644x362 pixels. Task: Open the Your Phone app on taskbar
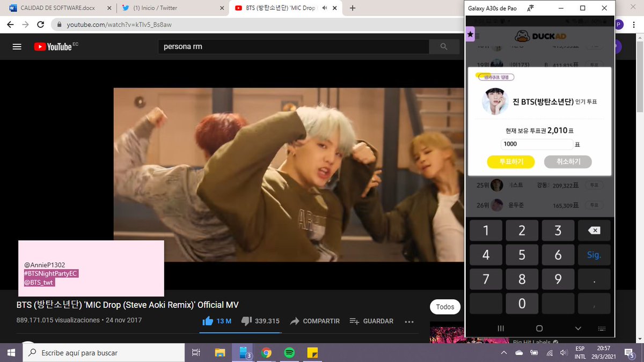coord(244,352)
